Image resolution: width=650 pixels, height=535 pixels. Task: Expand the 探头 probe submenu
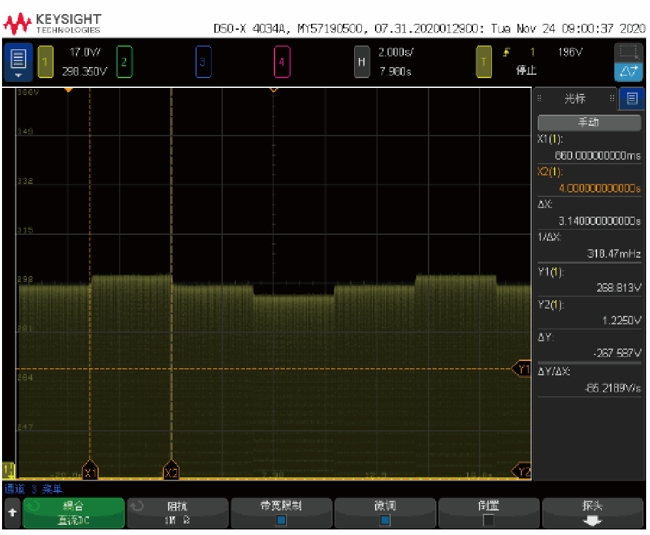coord(592,512)
